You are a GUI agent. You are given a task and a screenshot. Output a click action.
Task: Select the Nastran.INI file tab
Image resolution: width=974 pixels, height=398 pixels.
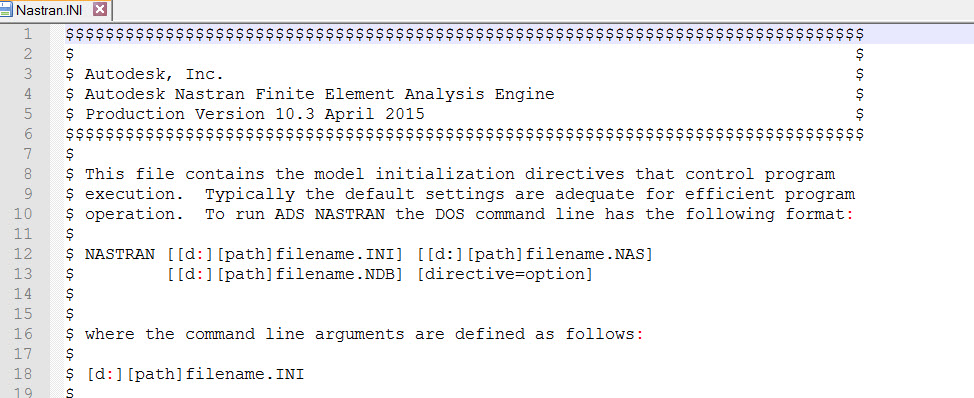tap(56, 11)
